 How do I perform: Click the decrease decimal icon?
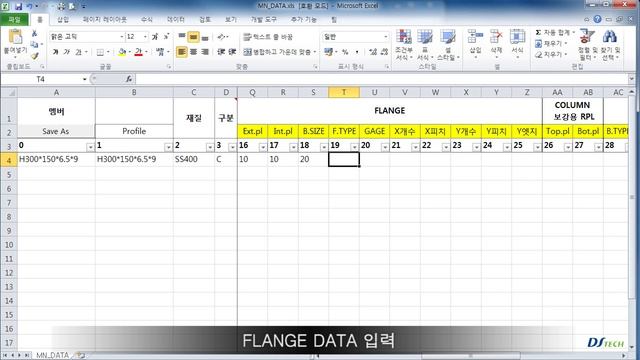[384, 52]
